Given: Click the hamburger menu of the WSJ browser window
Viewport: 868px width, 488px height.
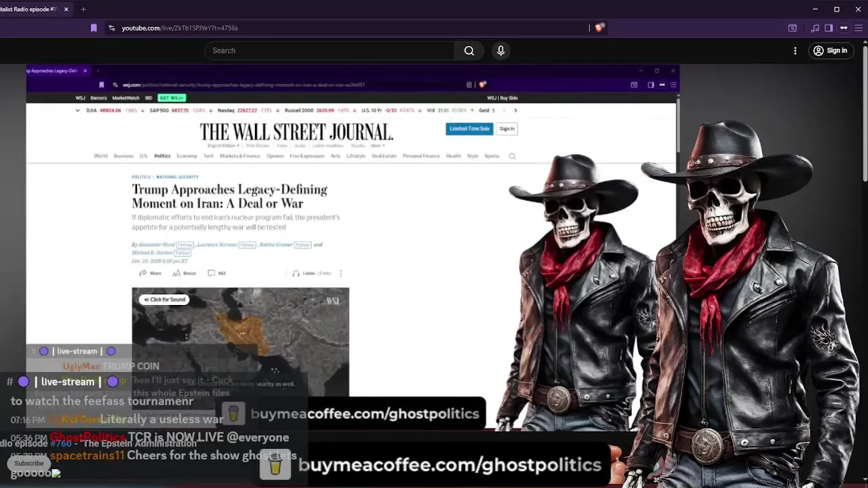Looking at the screenshot, I should [673, 85].
